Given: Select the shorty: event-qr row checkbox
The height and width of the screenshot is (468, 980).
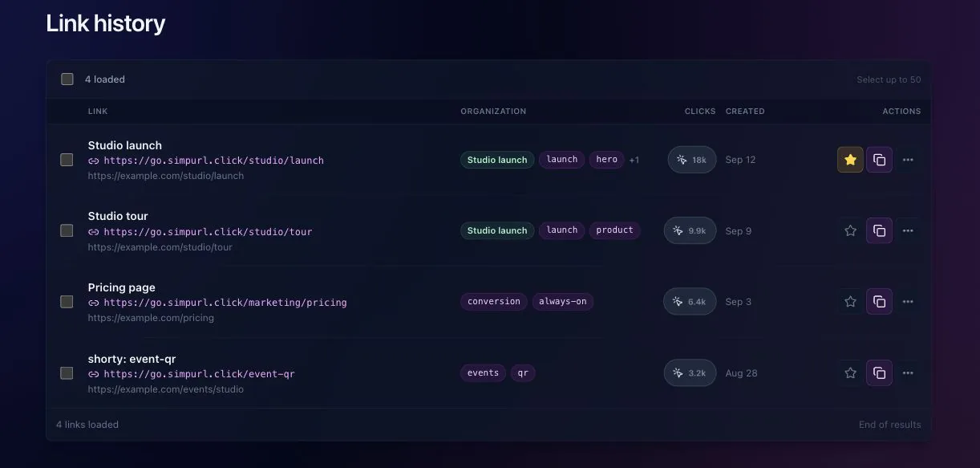Looking at the screenshot, I should [x=67, y=373].
